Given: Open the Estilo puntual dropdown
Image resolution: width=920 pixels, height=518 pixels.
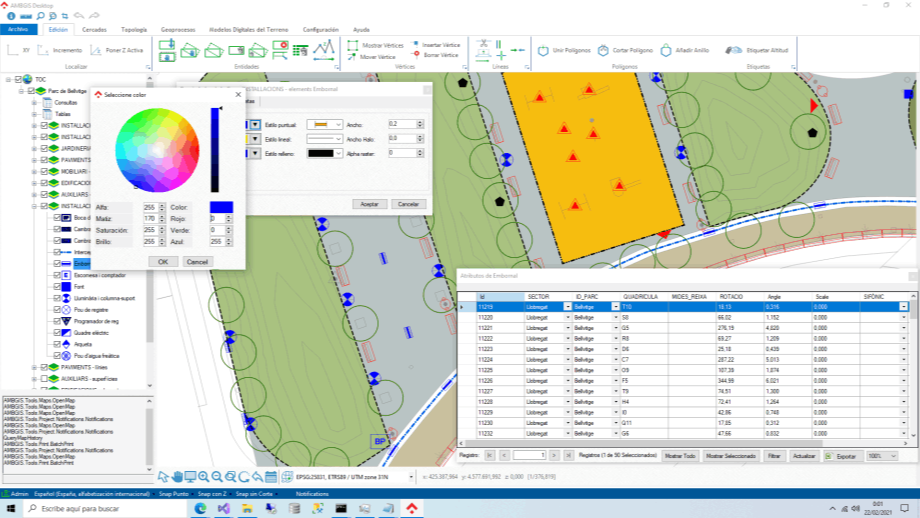Looking at the screenshot, I should [340, 124].
